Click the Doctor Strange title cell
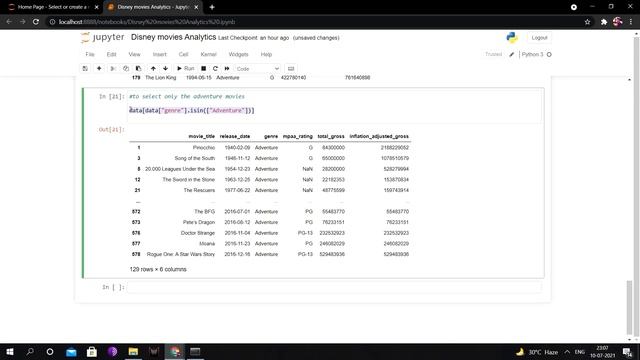Viewport: 640px width, 360px height. 198,233
